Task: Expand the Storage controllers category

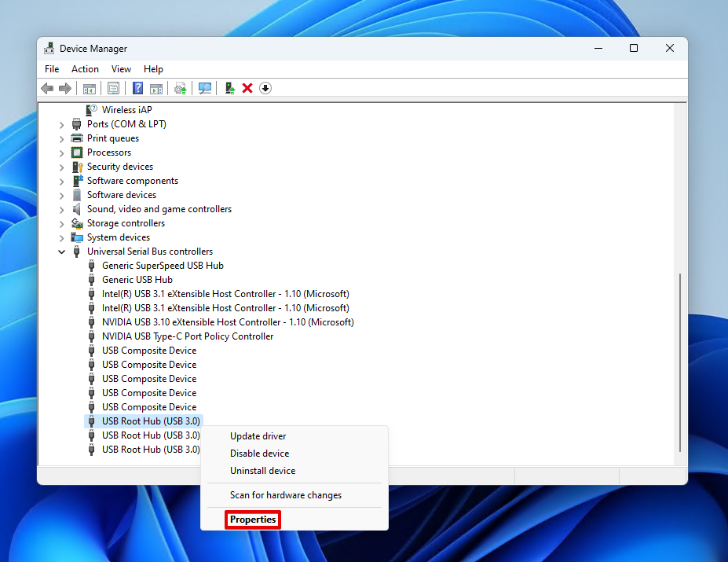Action: click(x=62, y=223)
